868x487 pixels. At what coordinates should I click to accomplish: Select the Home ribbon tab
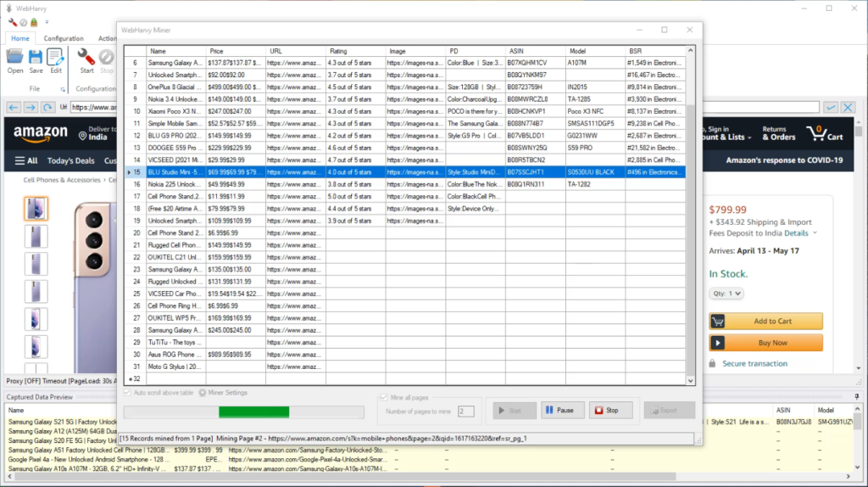pyautogui.click(x=20, y=38)
